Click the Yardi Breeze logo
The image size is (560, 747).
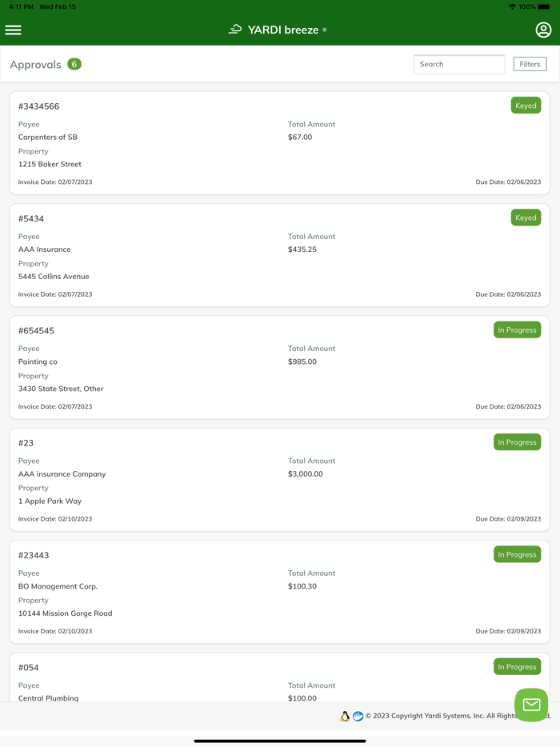coord(277,29)
